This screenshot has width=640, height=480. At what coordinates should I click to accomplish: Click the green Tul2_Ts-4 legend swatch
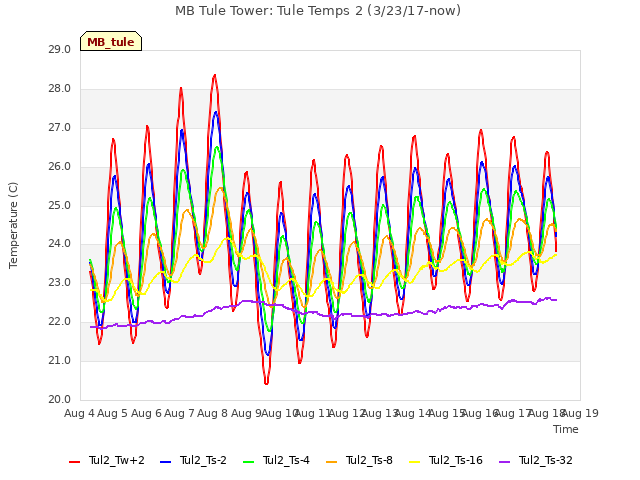pos(249,462)
